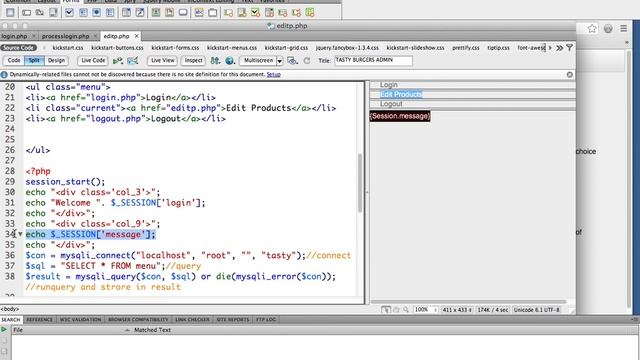This screenshot has width=640, height=360.
Task: Refresh Design view icon
Action: (x=307, y=61)
